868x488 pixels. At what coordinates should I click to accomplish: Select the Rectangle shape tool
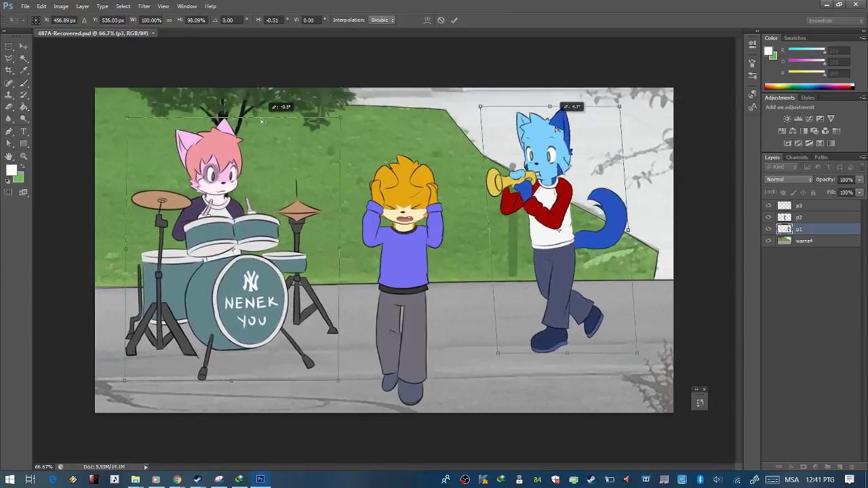click(x=23, y=143)
